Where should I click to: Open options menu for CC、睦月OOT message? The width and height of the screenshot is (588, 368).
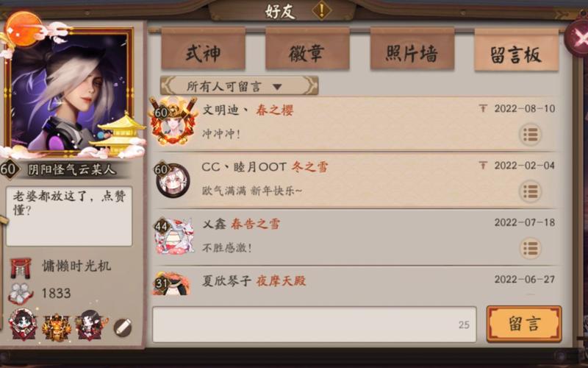point(530,191)
